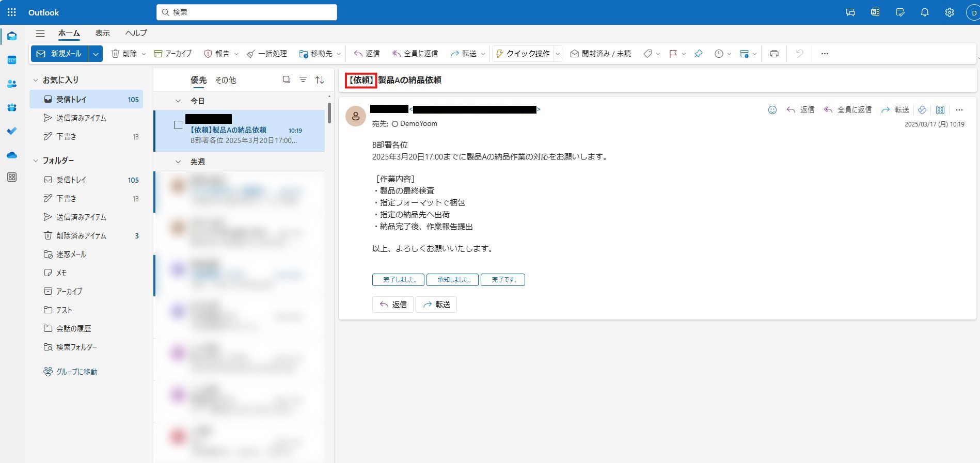The image size is (980, 463).
Task: Open the To Do checkmark app
Action: pos(12,131)
